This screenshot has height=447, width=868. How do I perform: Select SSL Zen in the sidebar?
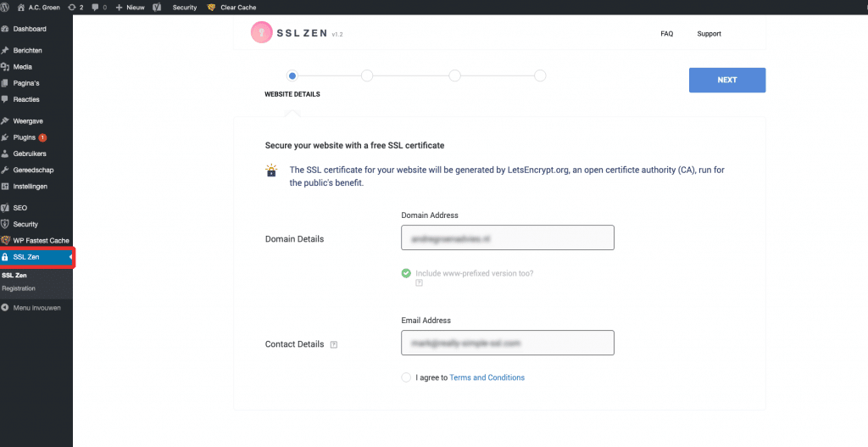pos(36,257)
